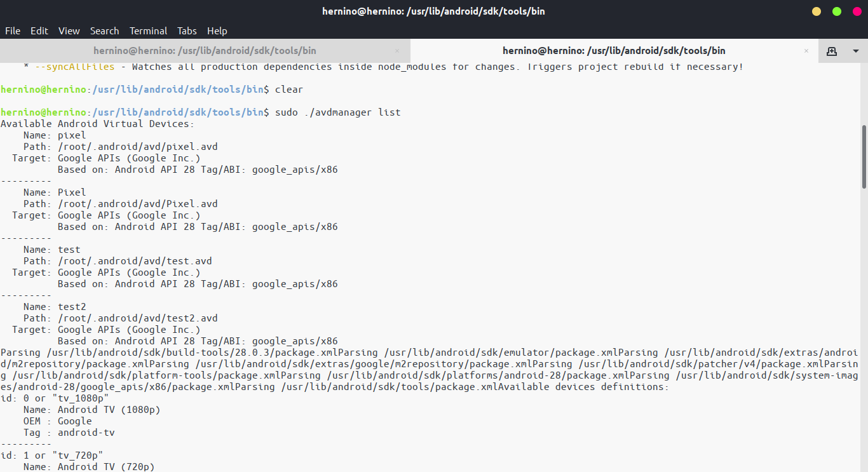Screen dimensions: 868x472
Task: Click 'Based on: Android API 28' under test2
Action: pos(198,341)
